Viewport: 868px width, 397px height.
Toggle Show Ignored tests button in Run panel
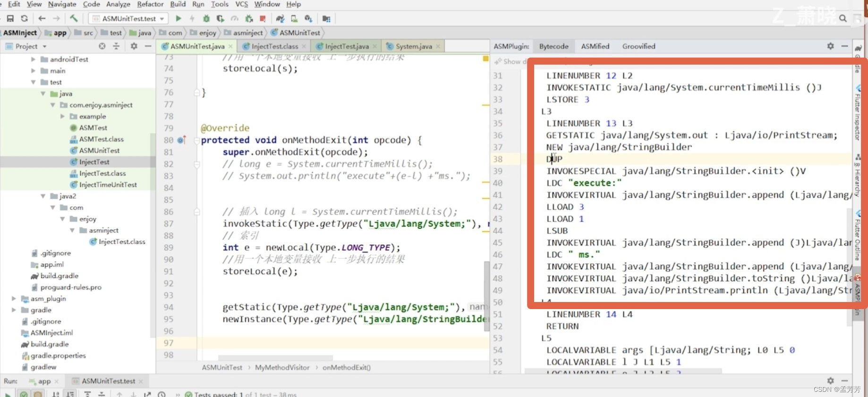pyautogui.click(x=38, y=394)
